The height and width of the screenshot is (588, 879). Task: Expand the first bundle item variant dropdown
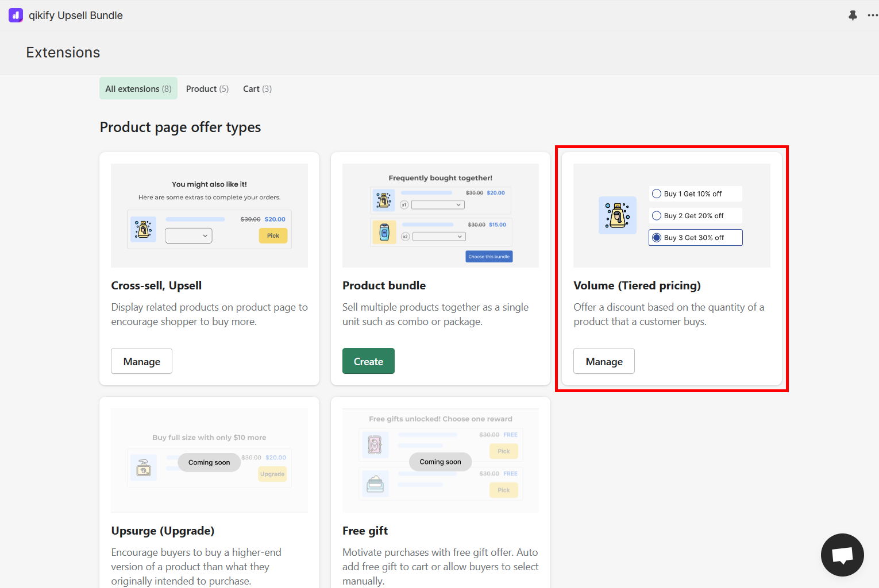pyautogui.click(x=438, y=205)
